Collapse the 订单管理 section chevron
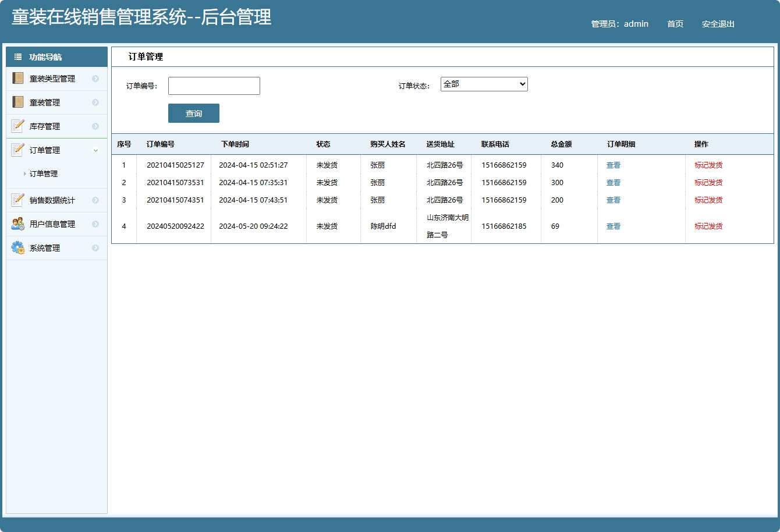Screen dimensions: 780x532 pyautogui.click(x=96, y=150)
